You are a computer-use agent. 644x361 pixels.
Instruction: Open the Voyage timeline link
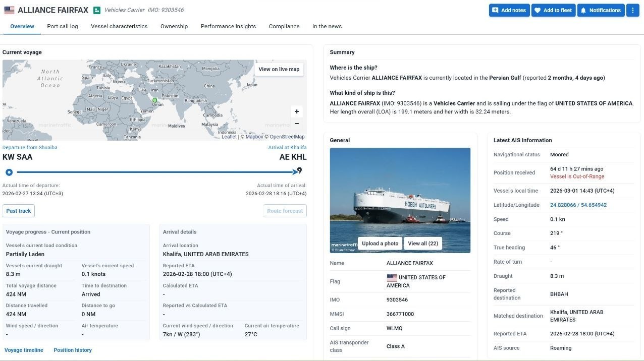[x=24, y=350]
